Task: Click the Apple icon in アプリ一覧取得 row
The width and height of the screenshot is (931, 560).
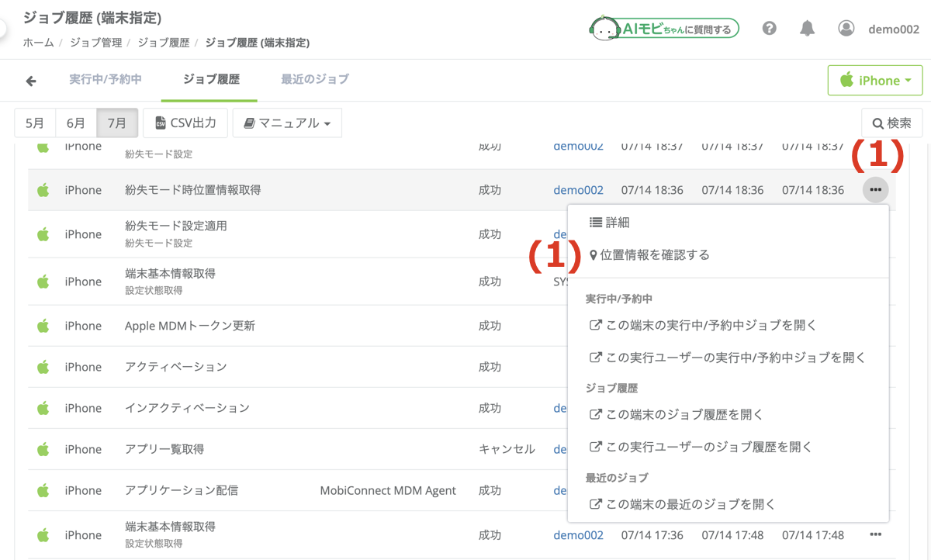Action: pyautogui.click(x=43, y=449)
